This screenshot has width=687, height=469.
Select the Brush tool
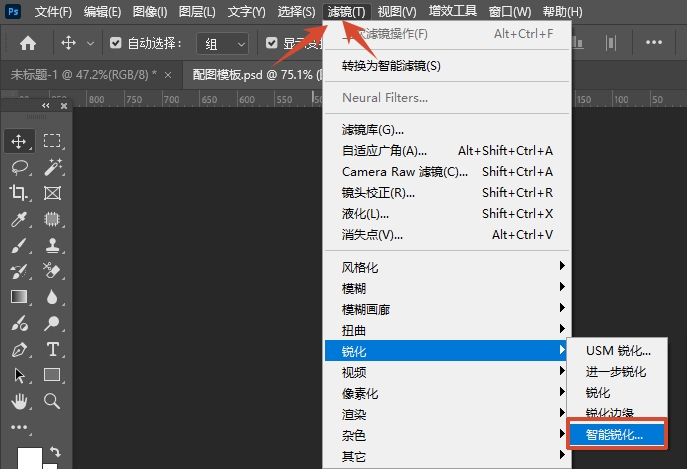point(19,245)
